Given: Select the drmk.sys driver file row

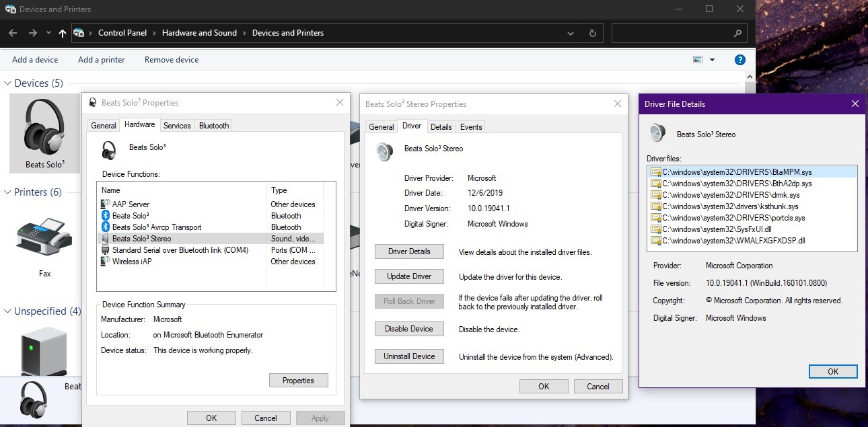Looking at the screenshot, I should [752, 195].
